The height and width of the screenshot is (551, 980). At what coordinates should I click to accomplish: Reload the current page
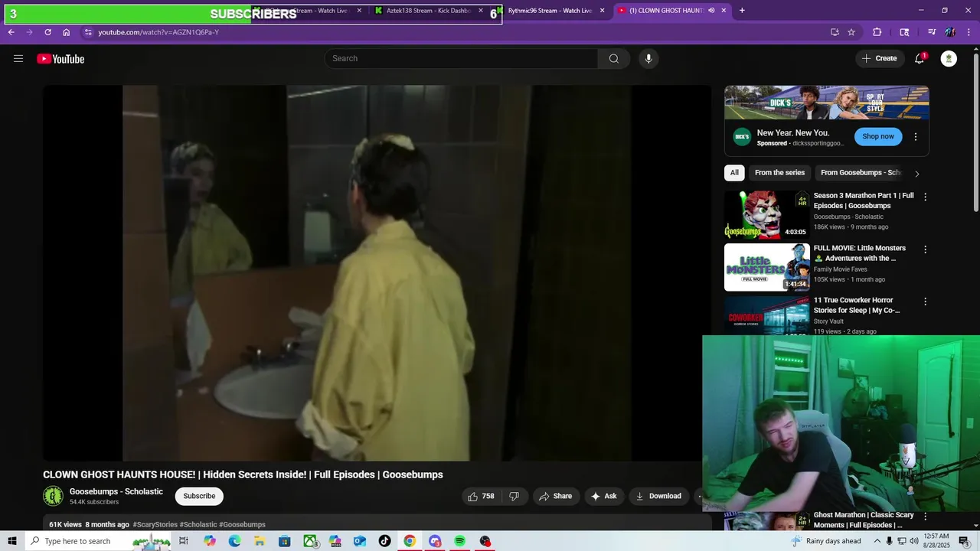point(47,32)
